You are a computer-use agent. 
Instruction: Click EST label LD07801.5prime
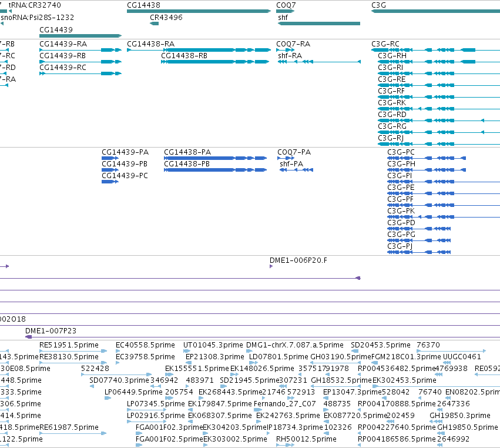click(278, 356)
